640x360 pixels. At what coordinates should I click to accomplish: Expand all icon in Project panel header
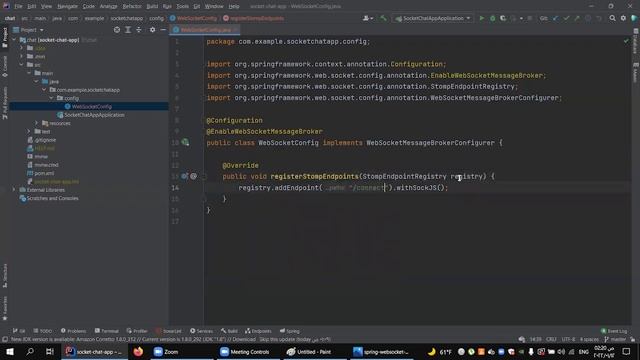coord(128,30)
